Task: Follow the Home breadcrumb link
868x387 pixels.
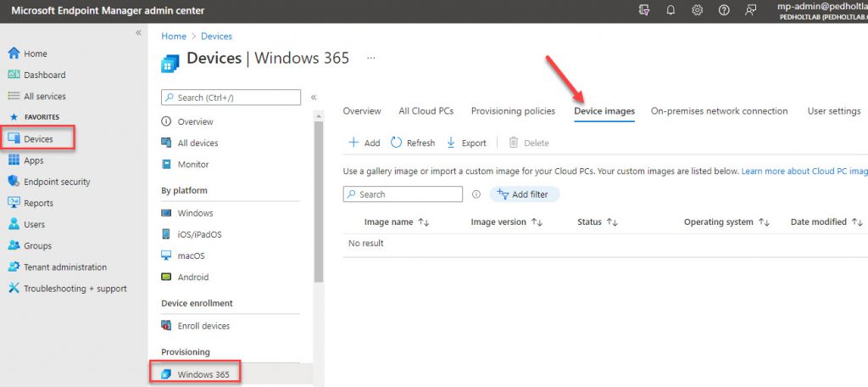Action: pyautogui.click(x=174, y=36)
